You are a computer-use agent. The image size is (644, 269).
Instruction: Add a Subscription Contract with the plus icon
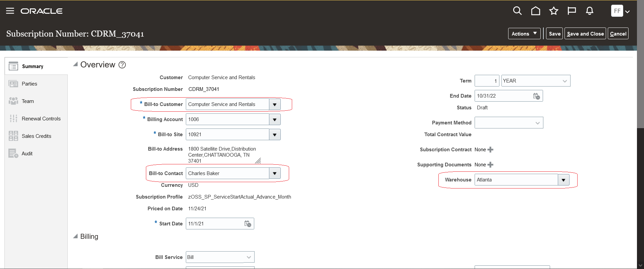[x=490, y=150]
